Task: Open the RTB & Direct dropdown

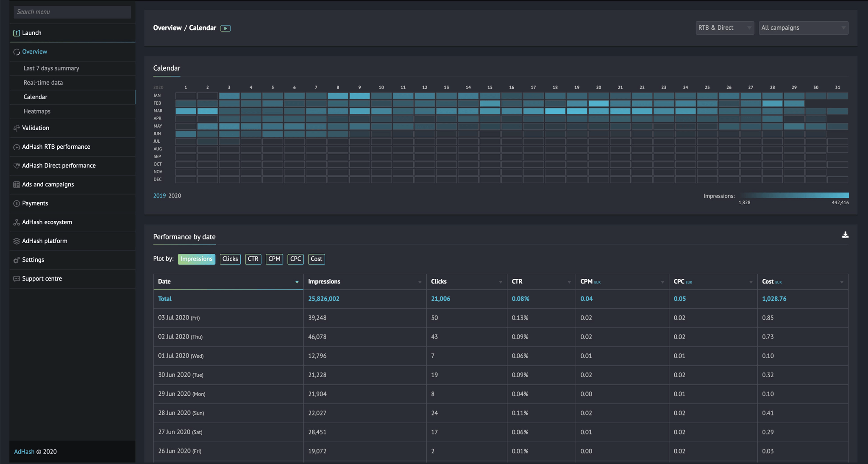Action: pos(724,28)
